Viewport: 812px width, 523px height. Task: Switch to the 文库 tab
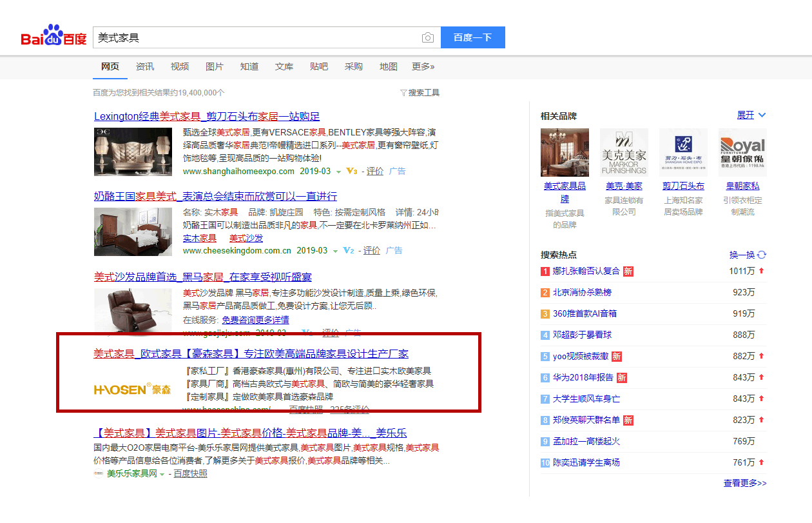click(x=284, y=66)
